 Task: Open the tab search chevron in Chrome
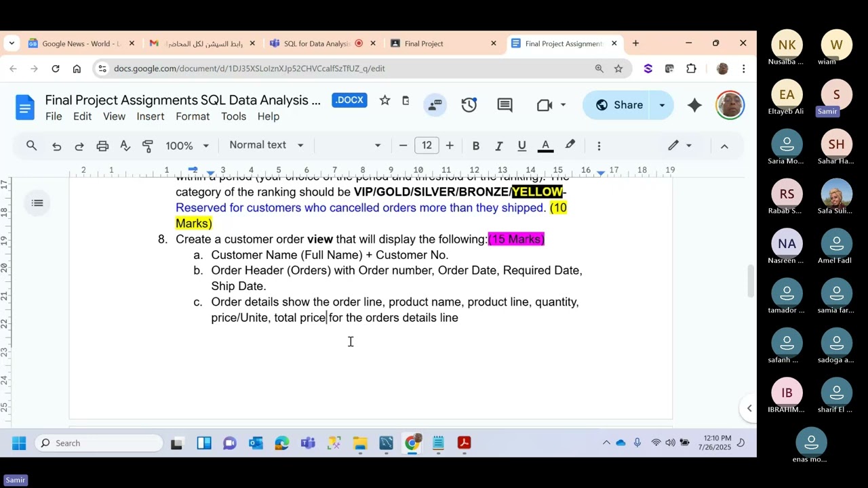click(x=12, y=43)
